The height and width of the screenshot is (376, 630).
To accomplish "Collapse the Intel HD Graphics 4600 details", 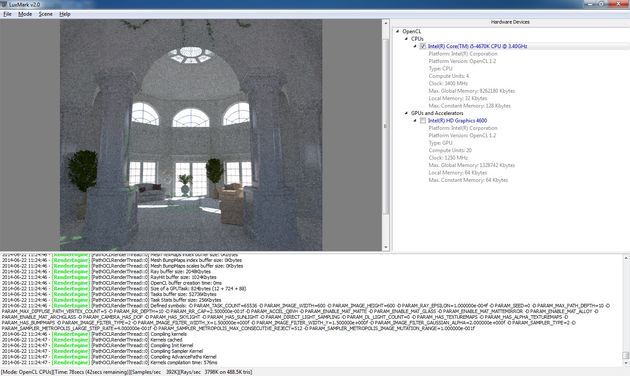I will click(x=415, y=121).
